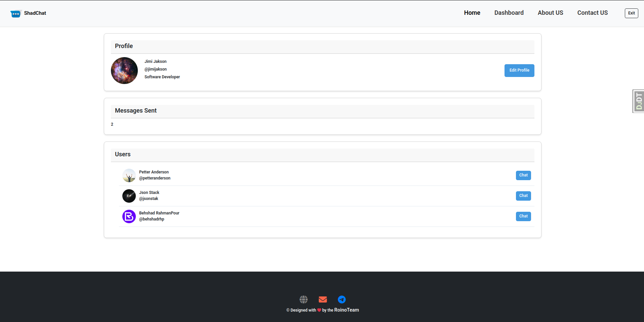
Task: Click the messages sent count 2
Action: [112, 124]
